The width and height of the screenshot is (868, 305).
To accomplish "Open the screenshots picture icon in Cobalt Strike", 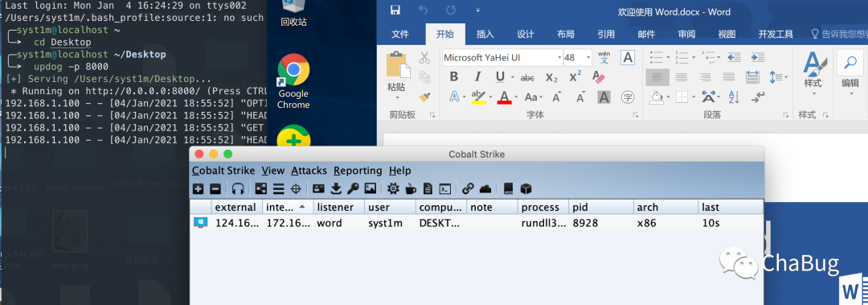I will pos(371,189).
